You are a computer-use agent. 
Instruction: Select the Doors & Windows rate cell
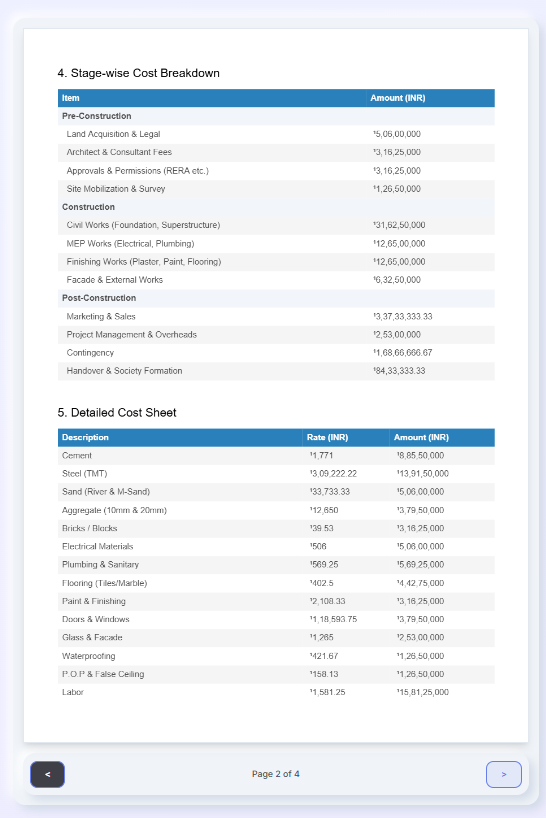click(x=346, y=619)
